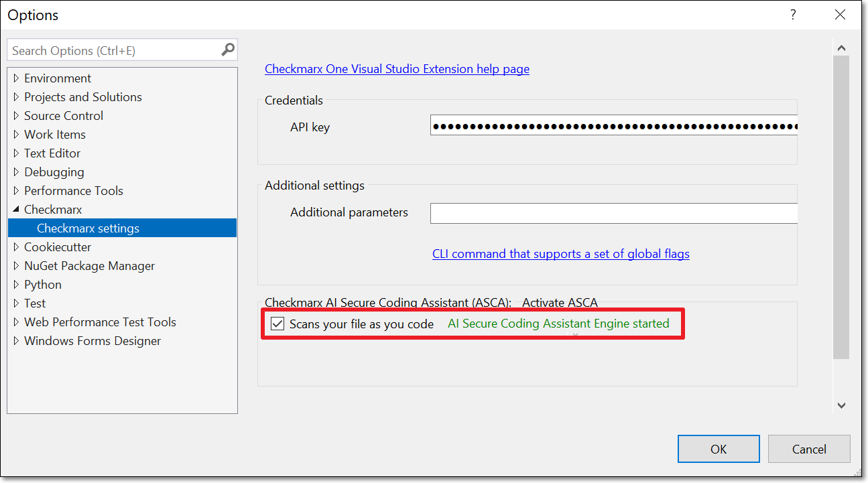Select the Python category label
868x483 pixels.
43,285
